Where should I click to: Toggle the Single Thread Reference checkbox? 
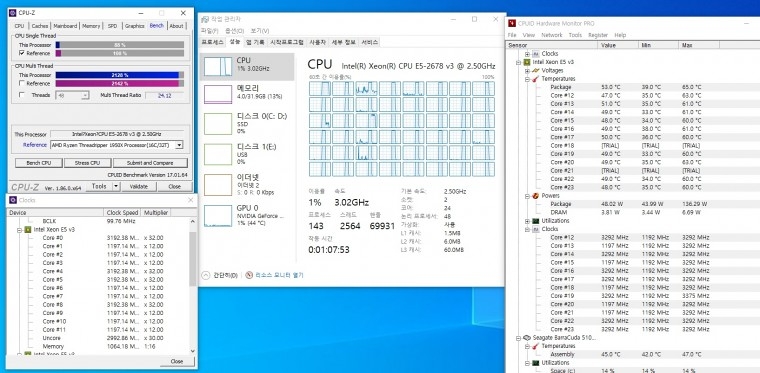click(22, 53)
